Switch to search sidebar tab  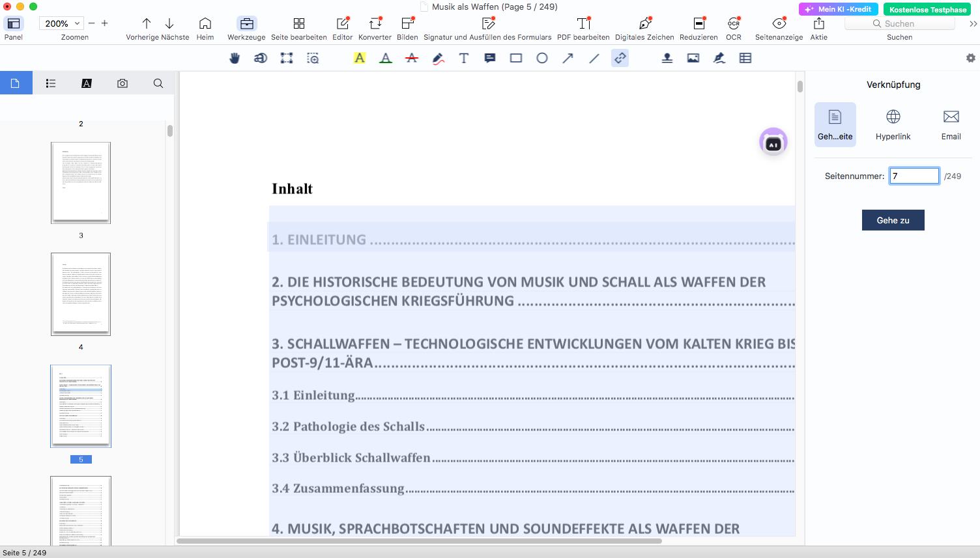(x=158, y=83)
